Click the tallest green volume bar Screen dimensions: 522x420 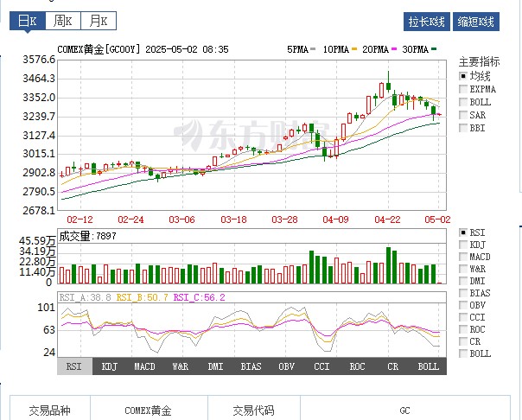(x=388, y=265)
